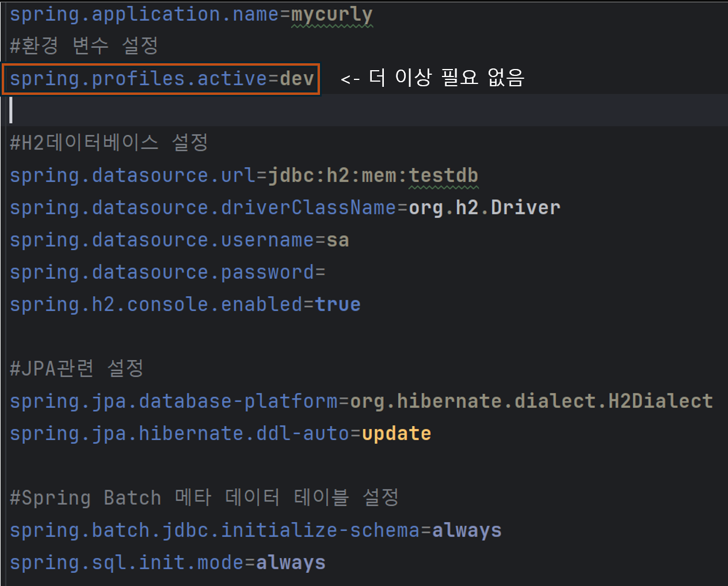Click the spring.datasource.username key
This screenshot has height=586, width=728.
[162, 240]
